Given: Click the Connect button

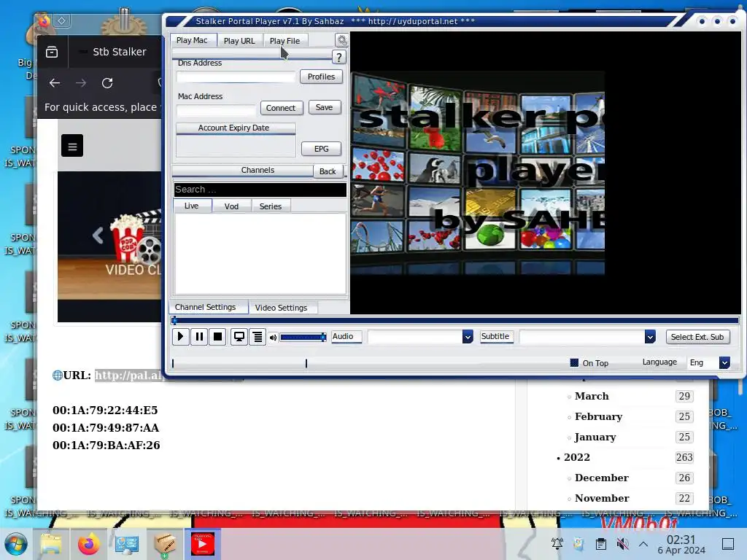Looking at the screenshot, I should point(281,108).
